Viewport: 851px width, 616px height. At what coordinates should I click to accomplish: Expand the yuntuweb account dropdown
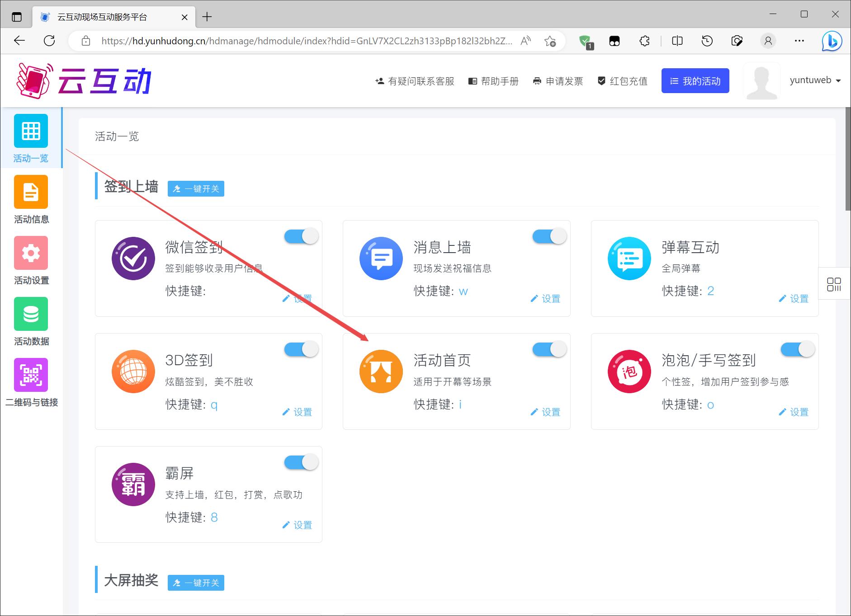(x=815, y=80)
